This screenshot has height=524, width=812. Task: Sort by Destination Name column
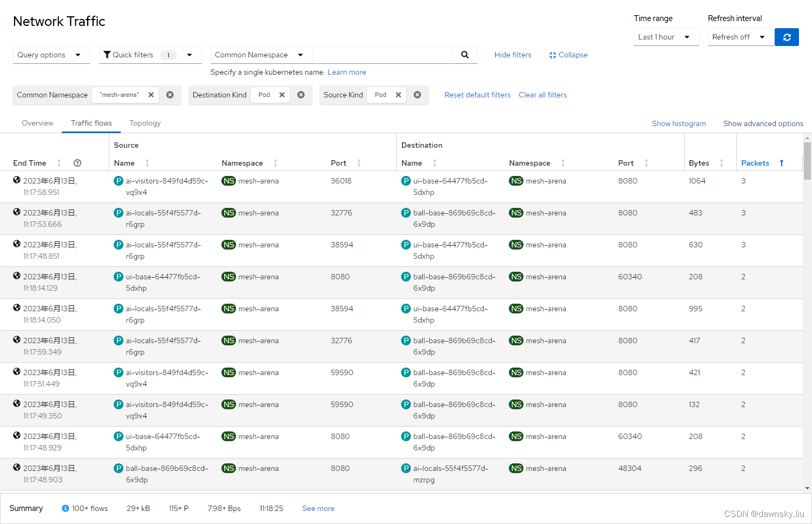click(435, 163)
